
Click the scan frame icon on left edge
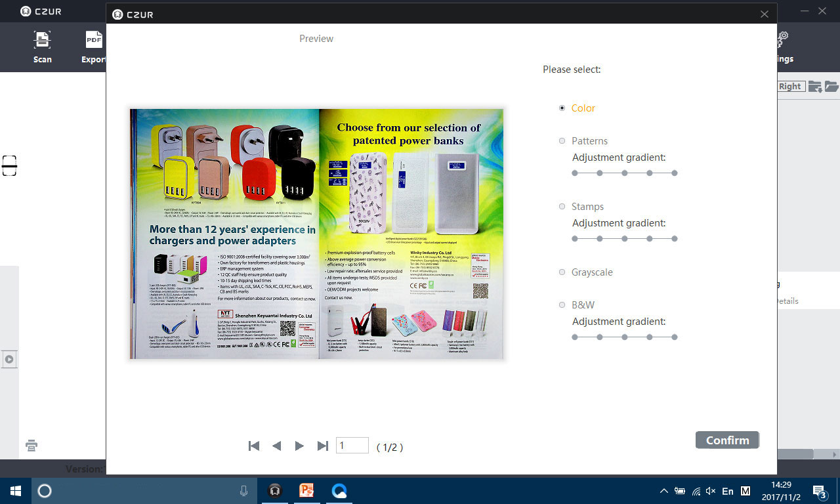coord(9,165)
